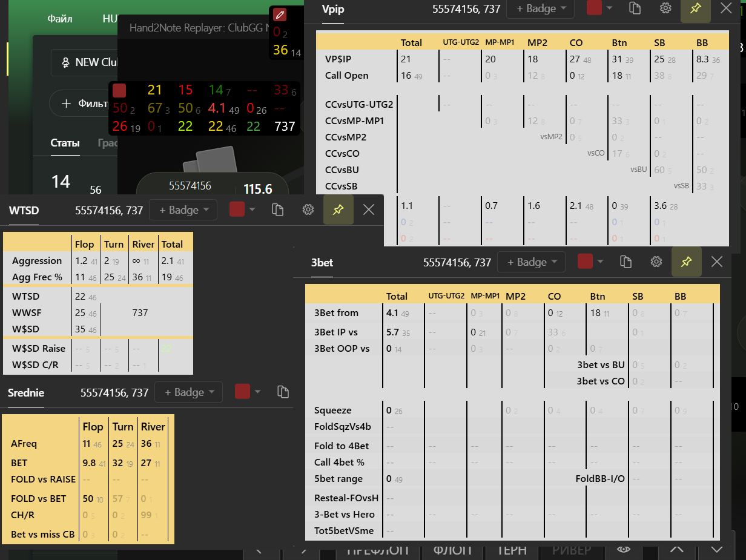Click the AFreq row label in Srednie

click(x=24, y=444)
